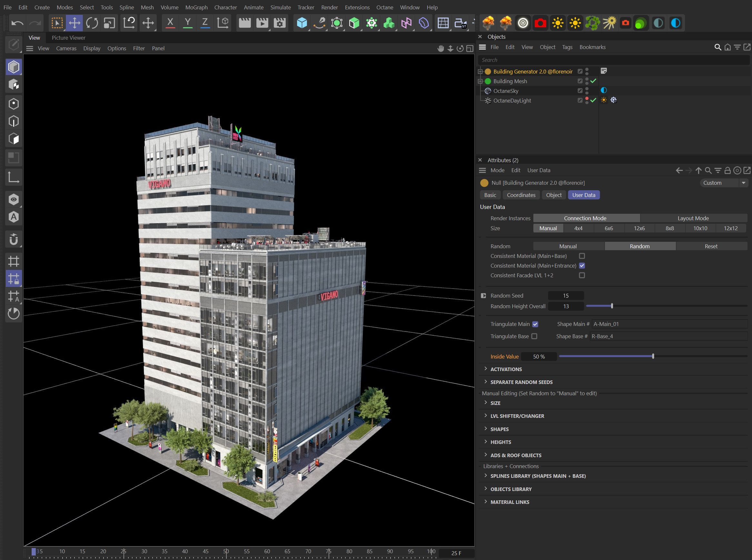Switch to the Picture Viewer tab
Viewport: 752px width, 560px height.
click(x=68, y=38)
